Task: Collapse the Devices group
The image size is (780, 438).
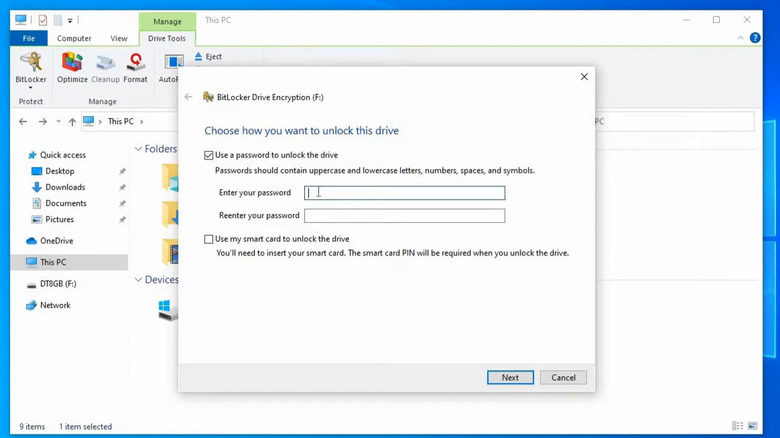Action: point(138,280)
